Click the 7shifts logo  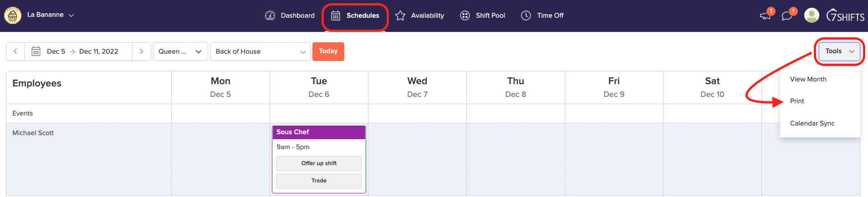tap(845, 15)
